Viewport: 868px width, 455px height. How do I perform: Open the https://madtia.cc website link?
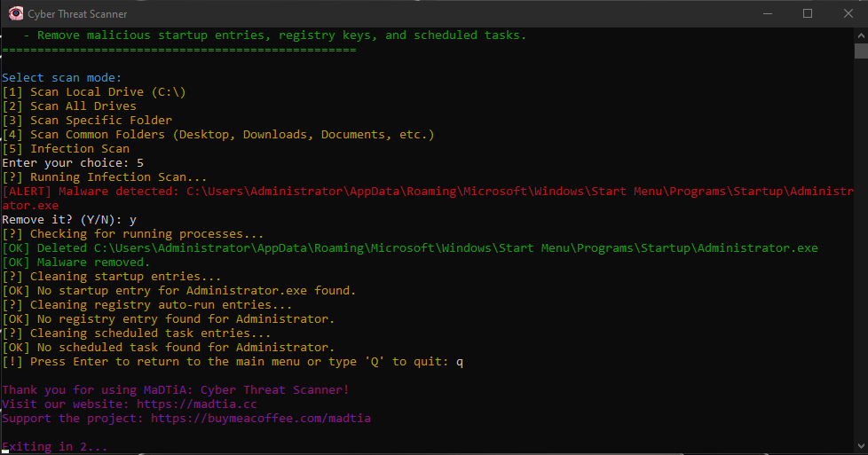tap(196, 404)
